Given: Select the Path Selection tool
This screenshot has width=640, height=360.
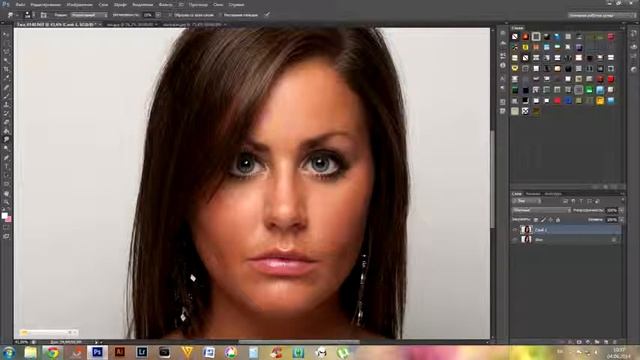Looking at the screenshot, I should point(6,175).
